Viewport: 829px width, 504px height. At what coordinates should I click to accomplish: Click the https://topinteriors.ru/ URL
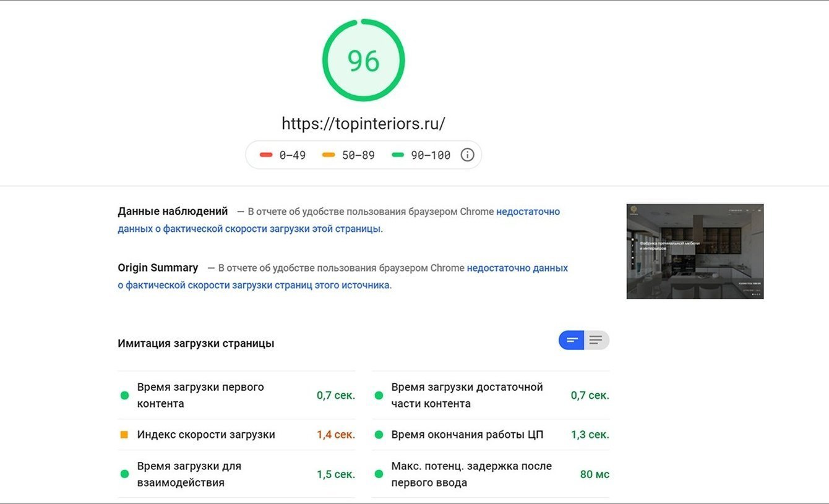click(363, 124)
